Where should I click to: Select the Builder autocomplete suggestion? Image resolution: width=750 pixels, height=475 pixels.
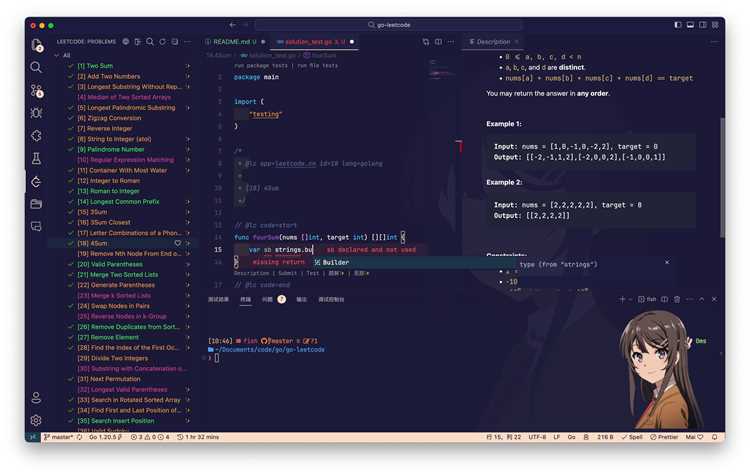click(414, 263)
